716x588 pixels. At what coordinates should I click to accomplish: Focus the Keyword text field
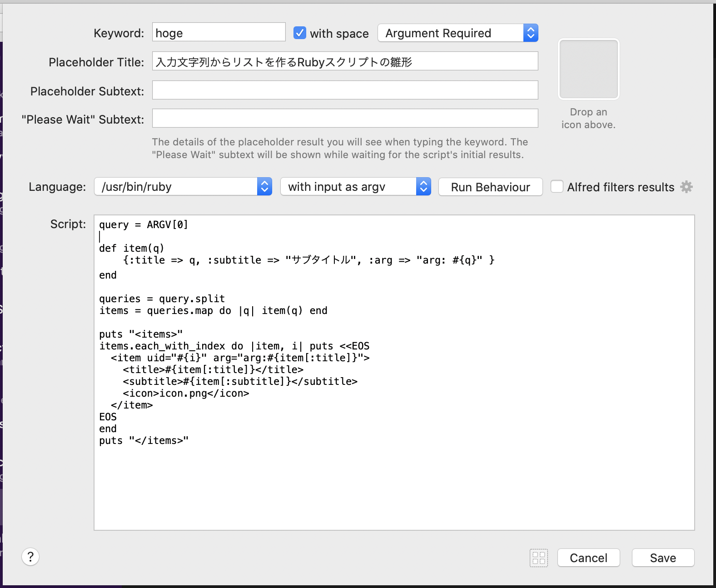219,33
